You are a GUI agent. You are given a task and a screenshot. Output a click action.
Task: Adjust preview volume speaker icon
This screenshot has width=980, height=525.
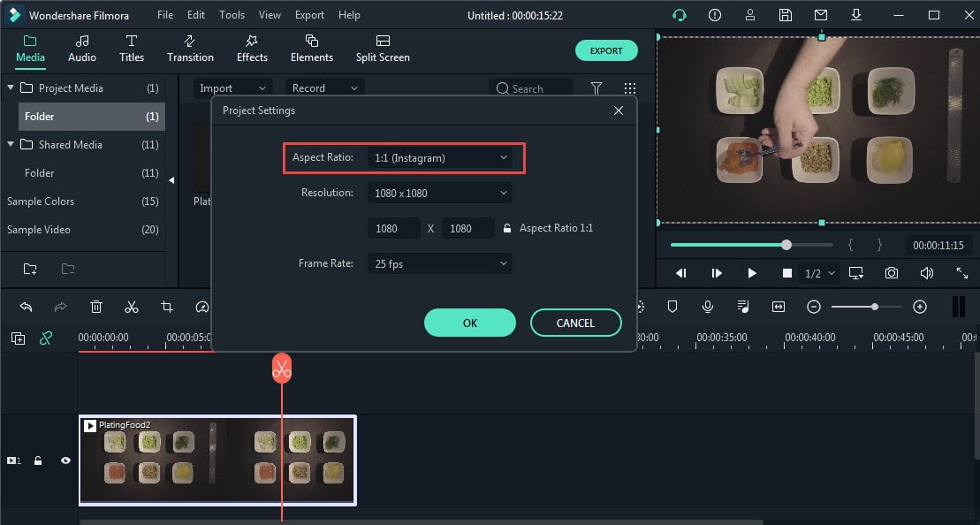[x=927, y=273]
